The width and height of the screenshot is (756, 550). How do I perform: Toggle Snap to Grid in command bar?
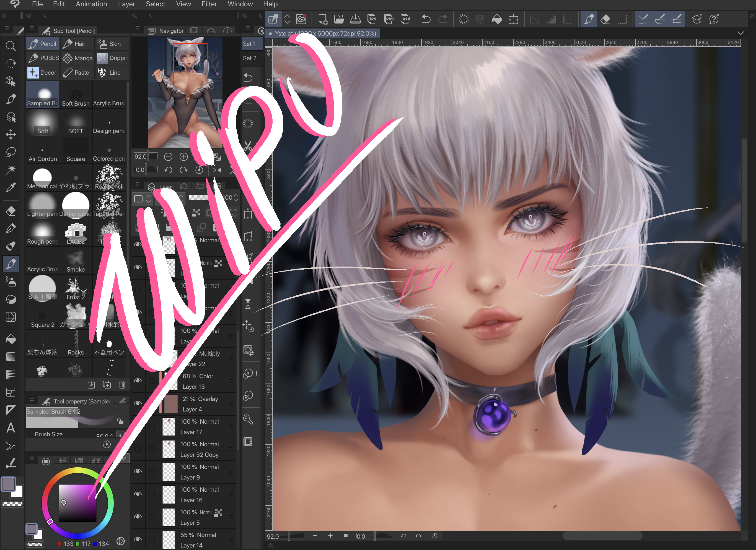(676, 19)
